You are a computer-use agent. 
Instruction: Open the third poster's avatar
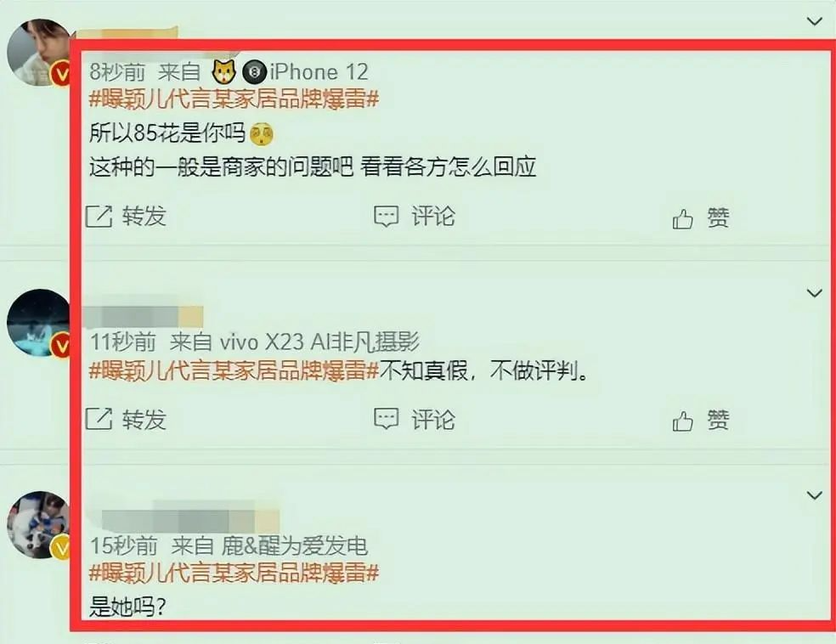(38, 524)
